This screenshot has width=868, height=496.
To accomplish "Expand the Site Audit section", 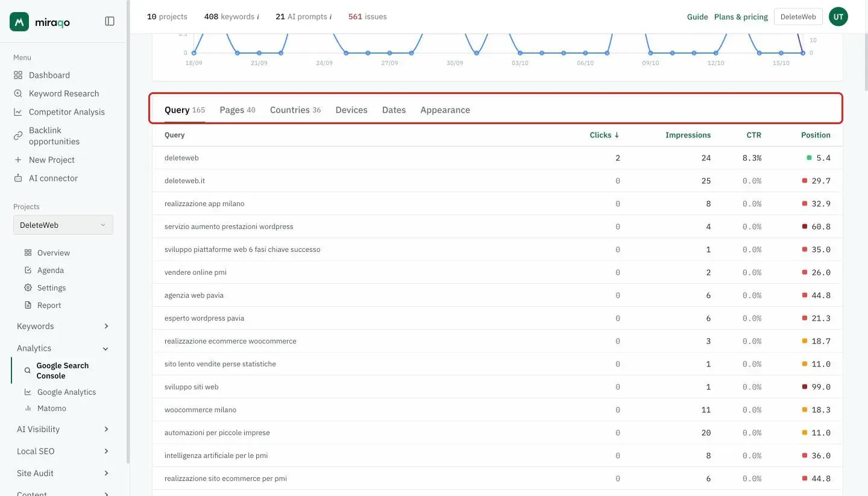I will (x=63, y=473).
